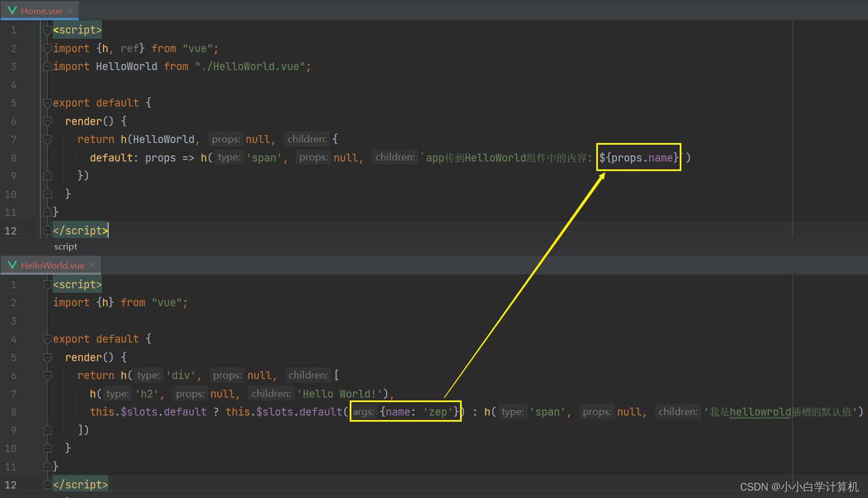Click the Vue file icon on HelloWorld.vue tab
This screenshot has width=868, height=498.
click(x=12, y=265)
